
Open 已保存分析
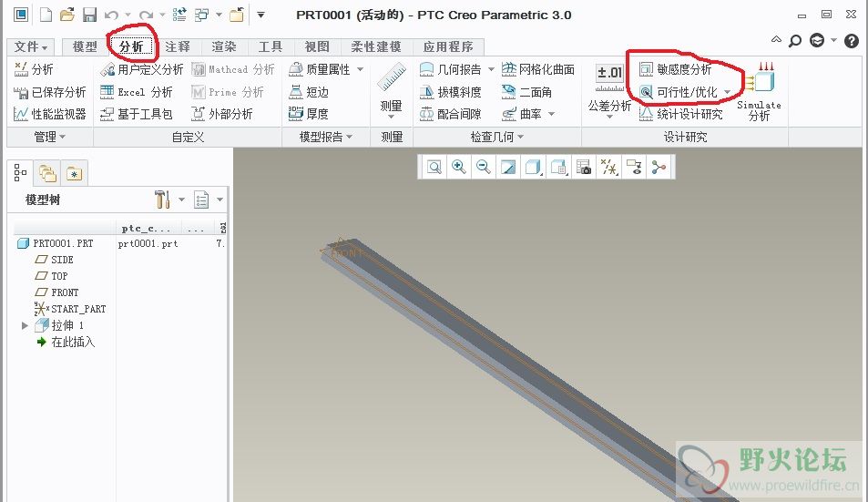point(49,92)
